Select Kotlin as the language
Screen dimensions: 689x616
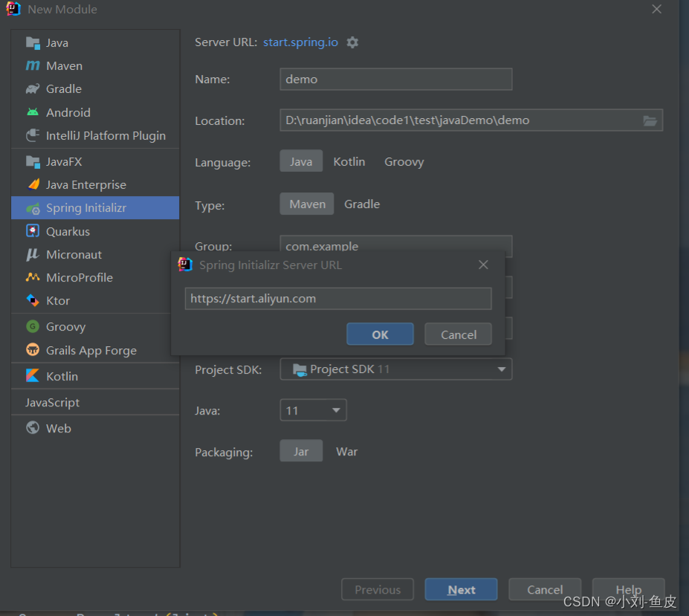(349, 162)
